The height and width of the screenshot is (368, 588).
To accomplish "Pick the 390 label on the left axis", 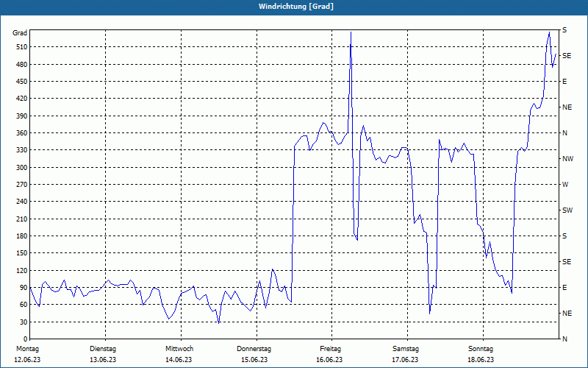I will coord(22,116).
